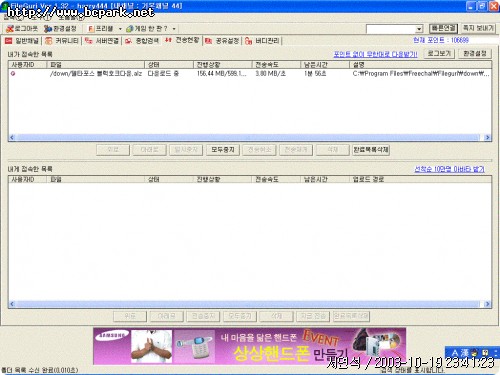The image size is (500, 375).
Task: Click download list scrollbar right arrow
Action: coord(488,137)
